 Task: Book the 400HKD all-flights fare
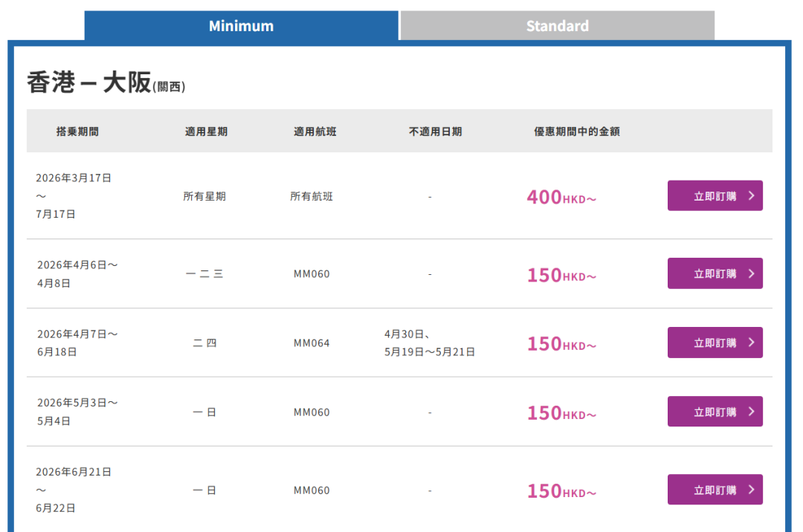715,195
